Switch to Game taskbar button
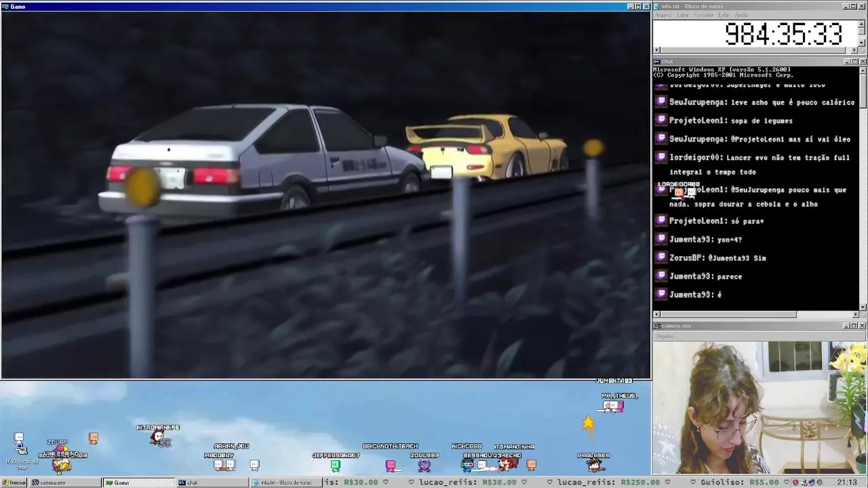Screen dimensions: 868x488 click(138, 483)
